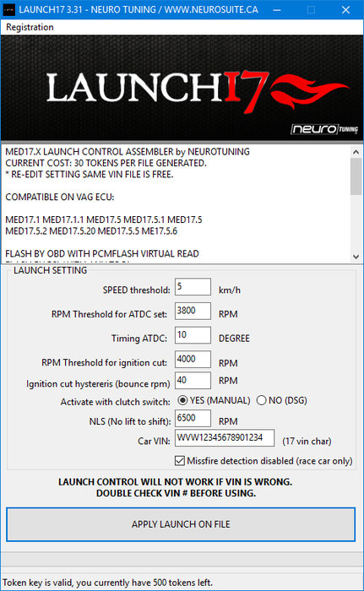The image size is (364, 591).
Task: Click the SPEED threshold input field
Action: (x=193, y=287)
